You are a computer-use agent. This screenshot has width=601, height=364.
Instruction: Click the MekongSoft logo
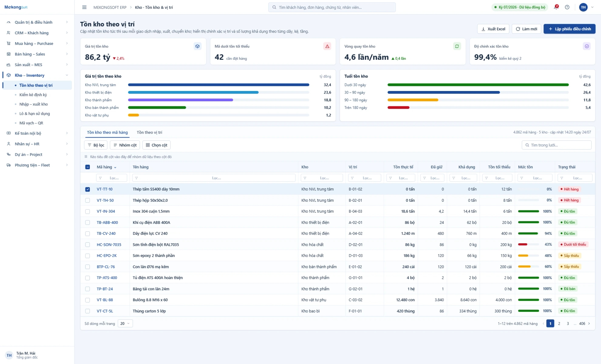click(x=16, y=7)
